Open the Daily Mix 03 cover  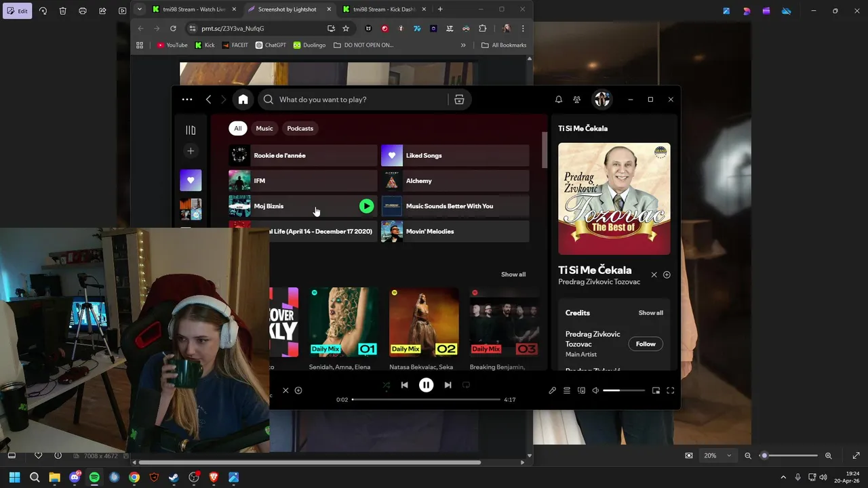click(505, 322)
